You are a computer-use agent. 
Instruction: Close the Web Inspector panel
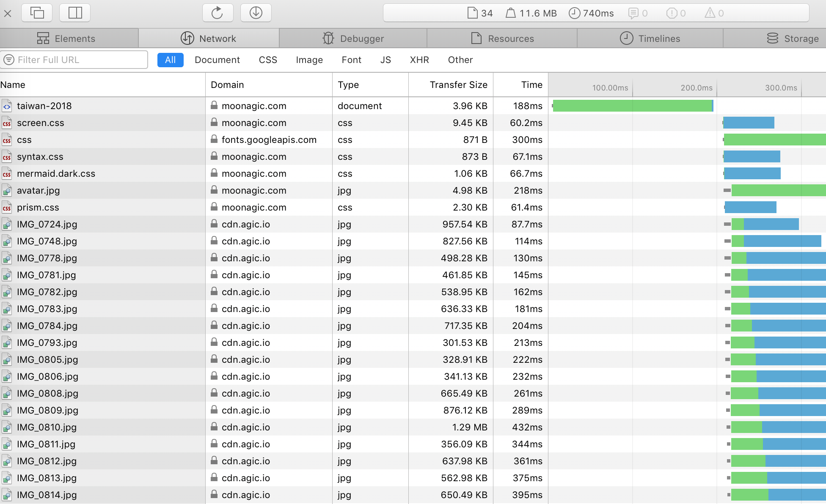[x=8, y=13]
